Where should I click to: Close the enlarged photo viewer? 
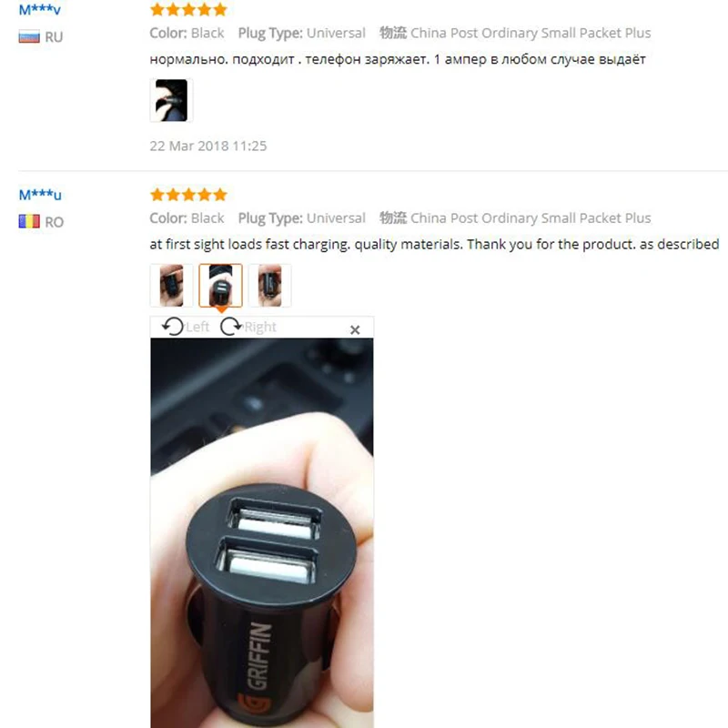click(355, 329)
